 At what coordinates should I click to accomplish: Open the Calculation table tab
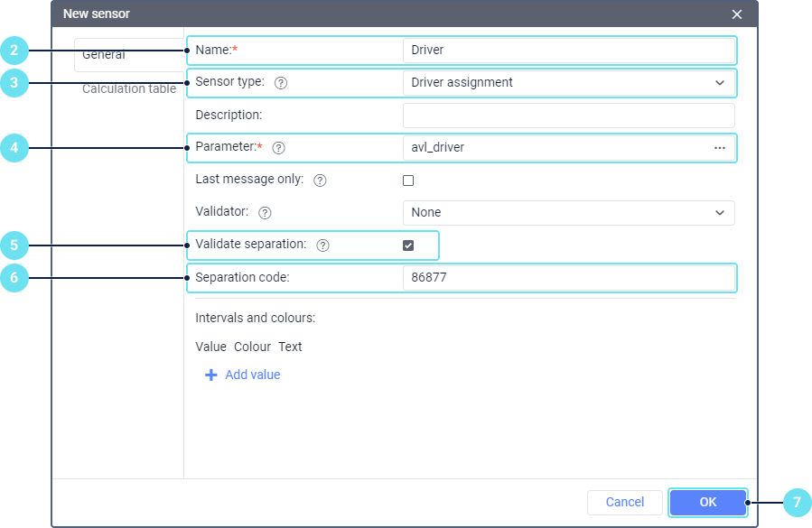pyautogui.click(x=129, y=88)
